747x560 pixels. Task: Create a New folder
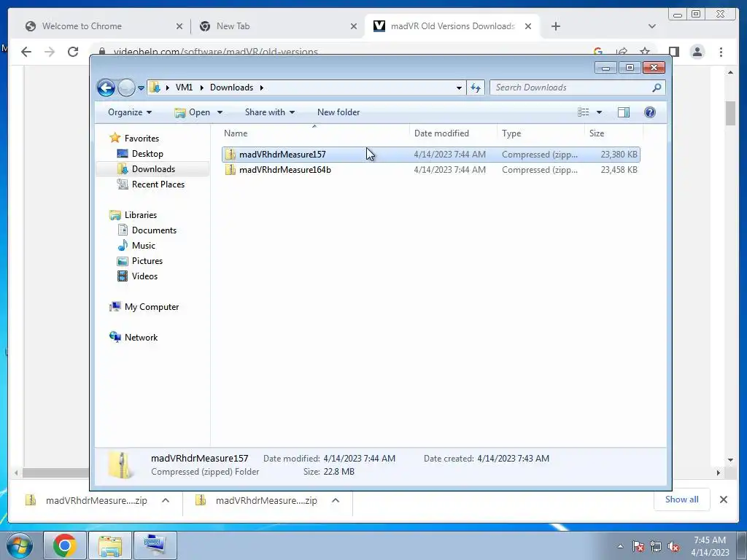[338, 112]
